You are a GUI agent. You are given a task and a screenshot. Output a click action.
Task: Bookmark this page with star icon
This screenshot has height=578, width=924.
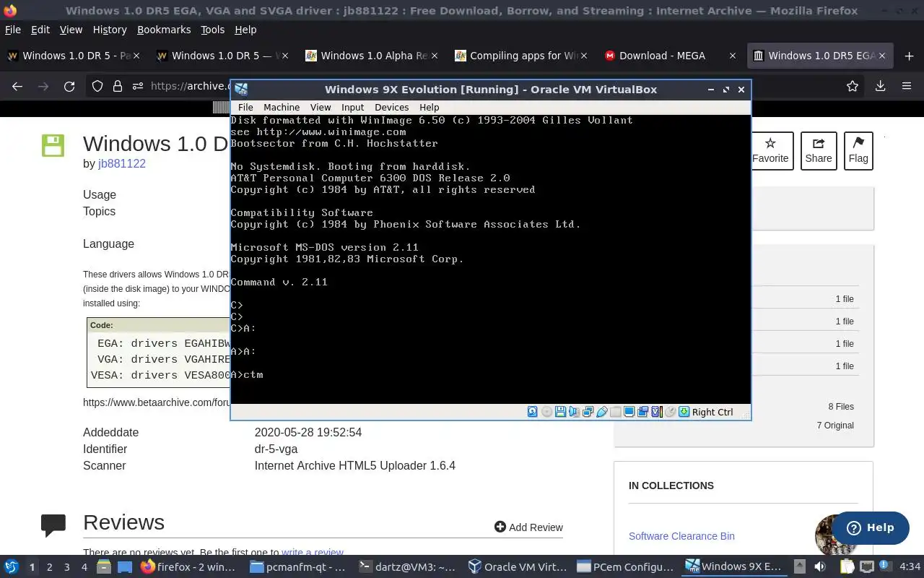click(x=853, y=86)
